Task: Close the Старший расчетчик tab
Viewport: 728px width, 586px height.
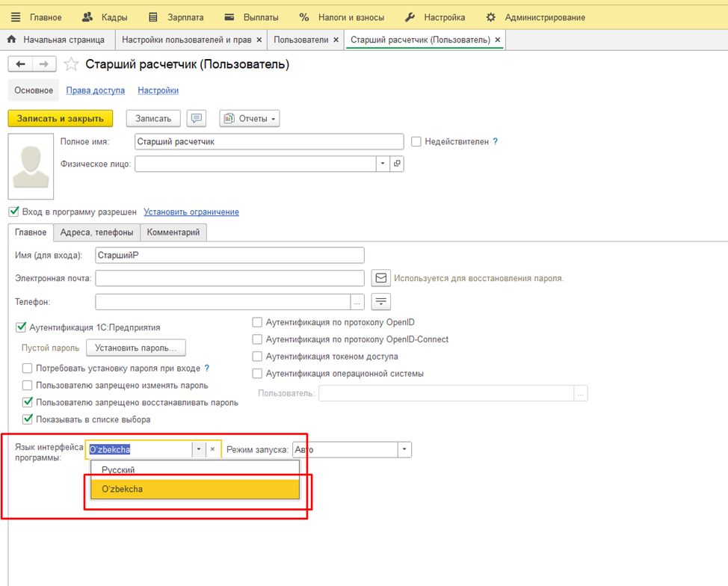Action: (498, 40)
